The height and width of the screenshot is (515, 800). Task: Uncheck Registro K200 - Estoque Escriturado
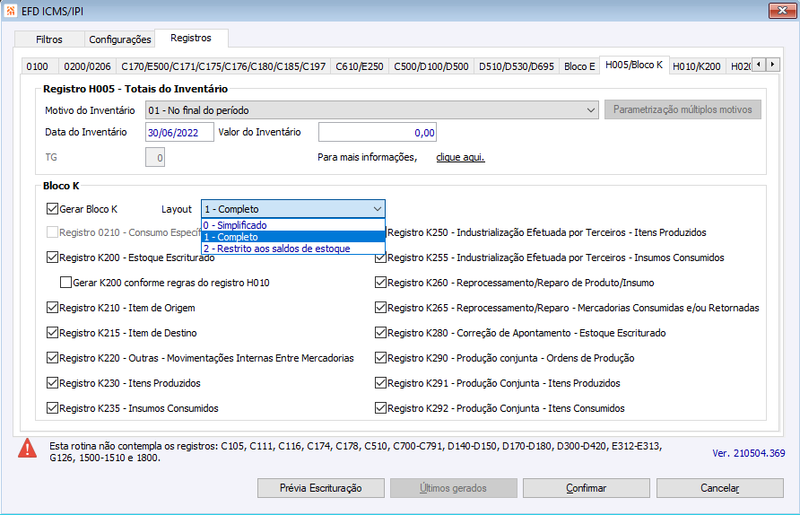pyautogui.click(x=52, y=257)
